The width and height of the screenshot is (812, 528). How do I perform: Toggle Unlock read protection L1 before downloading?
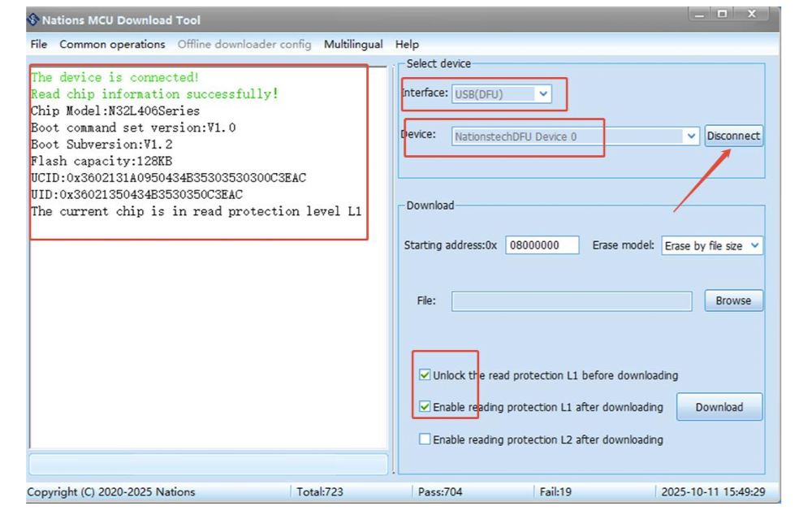coord(425,375)
